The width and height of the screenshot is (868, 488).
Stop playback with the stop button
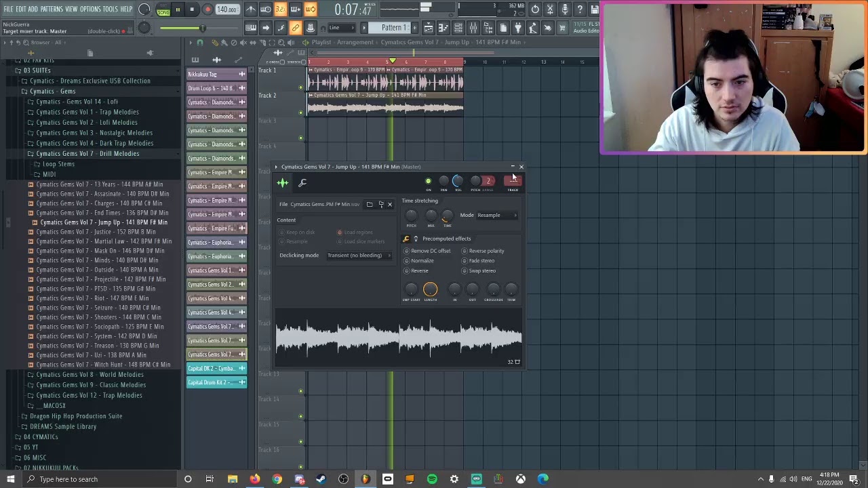coord(193,9)
